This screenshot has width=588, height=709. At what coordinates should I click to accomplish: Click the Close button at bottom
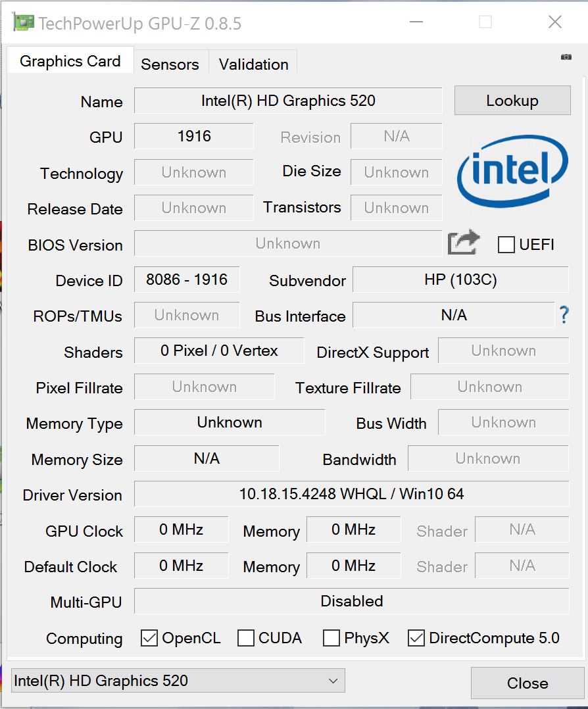click(x=527, y=683)
